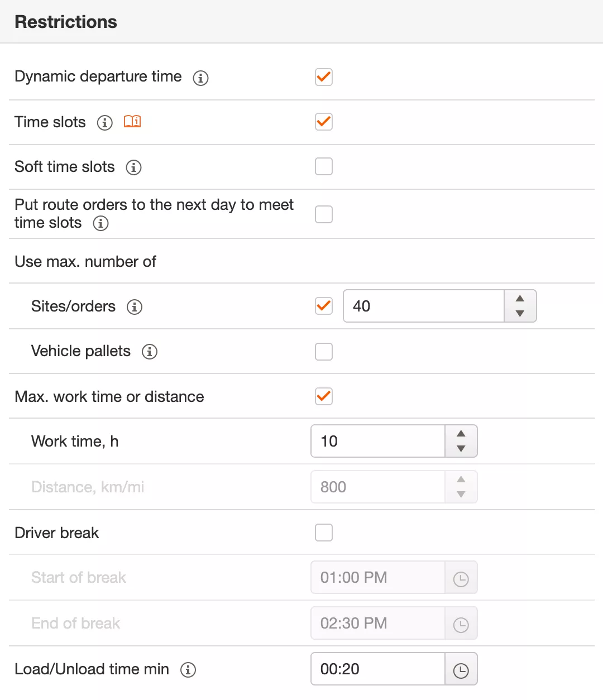Click the 'Start of break' label
Screen dimensions: 603x700
coord(79,577)
